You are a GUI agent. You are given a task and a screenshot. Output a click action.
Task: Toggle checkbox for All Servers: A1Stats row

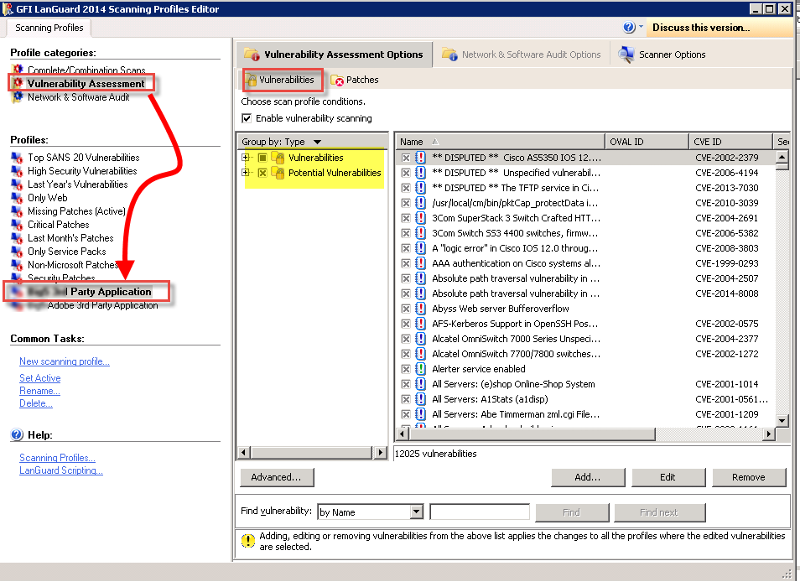click(406, 399)
